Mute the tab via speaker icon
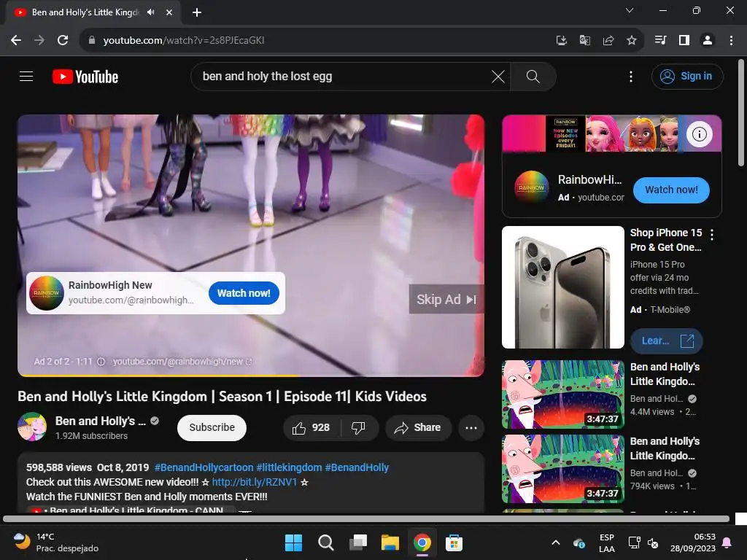This screenshot has width=747, height=560. point(151,12)
